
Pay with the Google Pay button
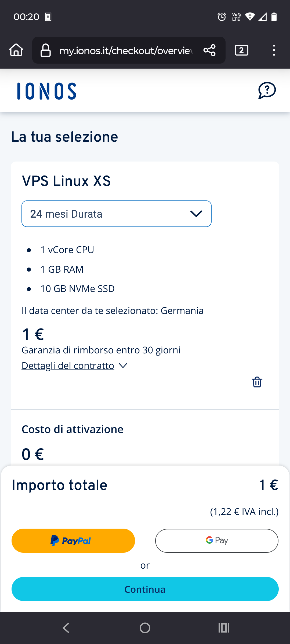tap(217, 541)
